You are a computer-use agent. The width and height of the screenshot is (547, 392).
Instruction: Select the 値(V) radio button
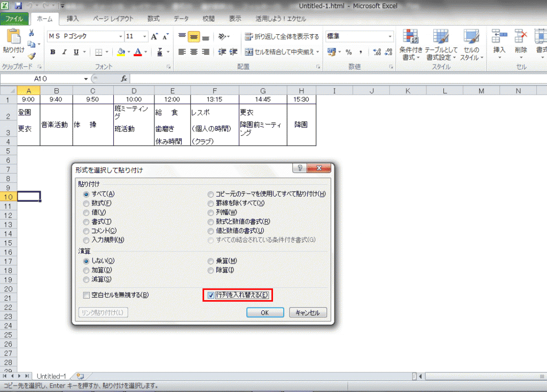pos(86,213)
